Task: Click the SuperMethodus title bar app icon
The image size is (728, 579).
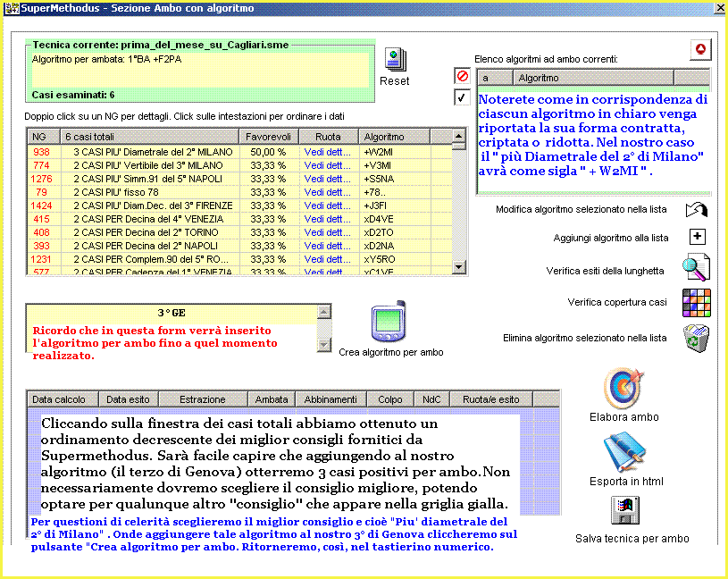Action: tap(12, 8)
